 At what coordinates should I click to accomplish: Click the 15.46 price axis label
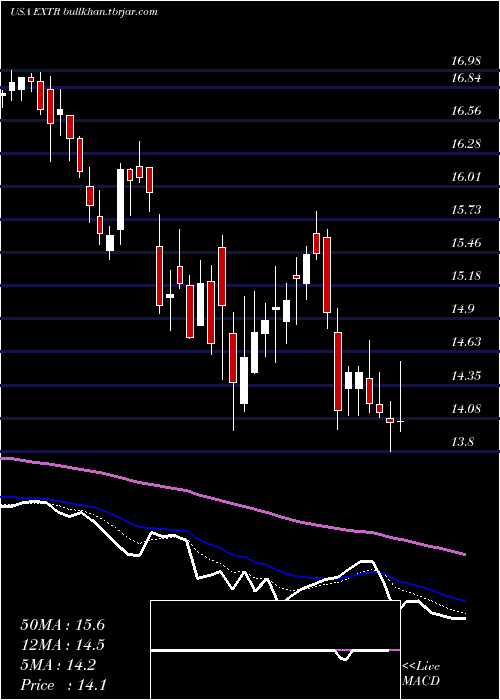(467, 243)
